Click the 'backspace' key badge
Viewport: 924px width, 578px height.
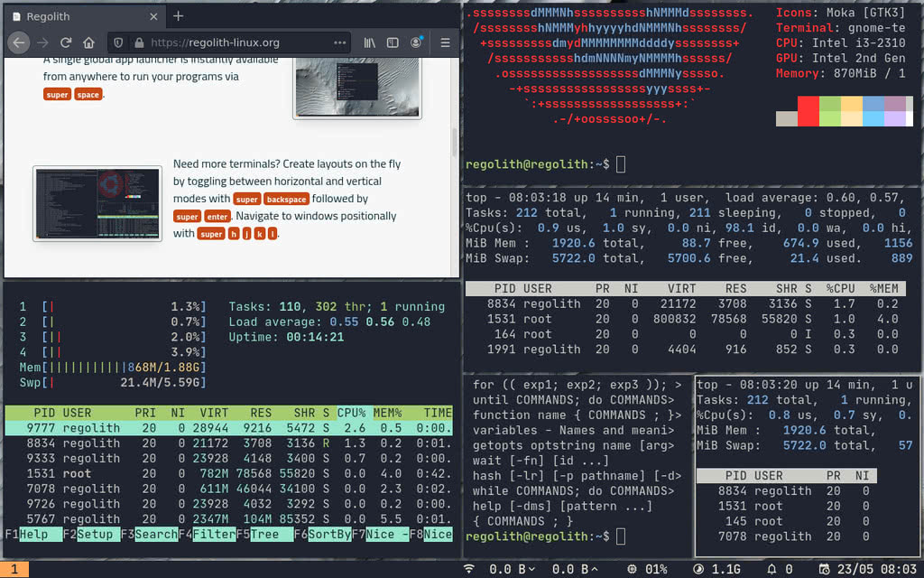tap(286, 200)
